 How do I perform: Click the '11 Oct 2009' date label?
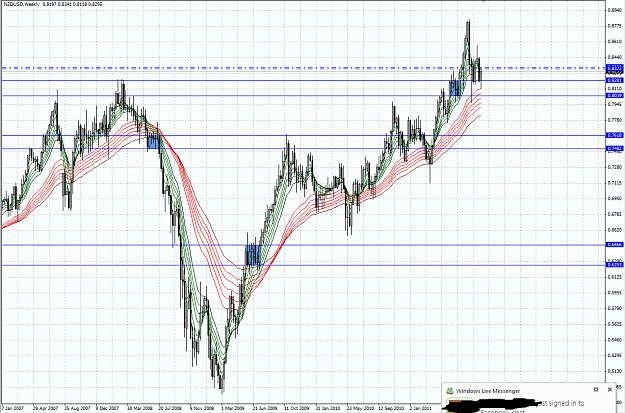click(x=297, y=408)
